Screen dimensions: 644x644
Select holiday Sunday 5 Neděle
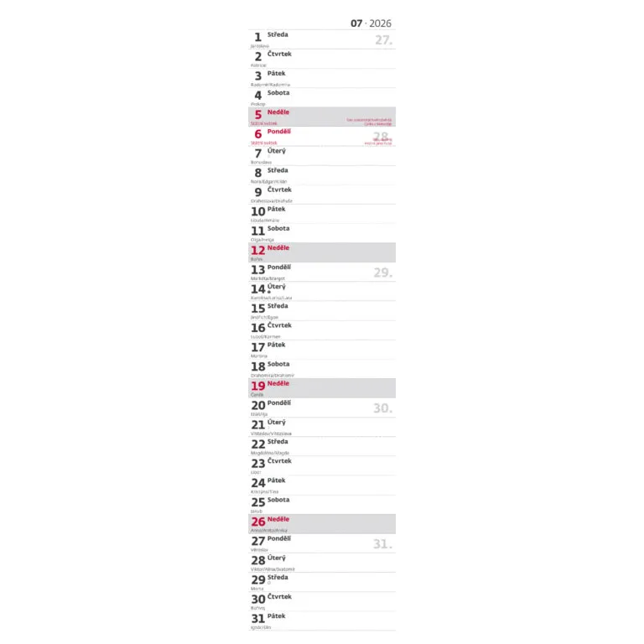pyautogui.click(x=270, y=113)
